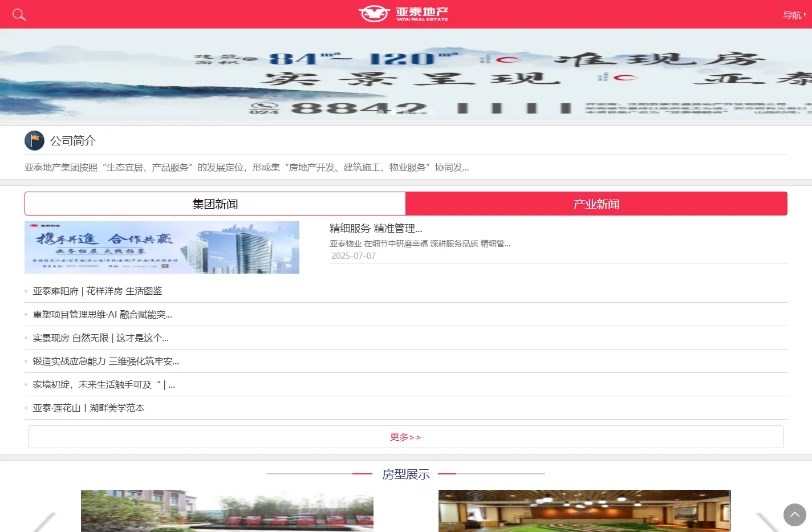Open the 精细服务 精准管理 headline
Viewport: 812px width, 532px height.
point(376,229)
